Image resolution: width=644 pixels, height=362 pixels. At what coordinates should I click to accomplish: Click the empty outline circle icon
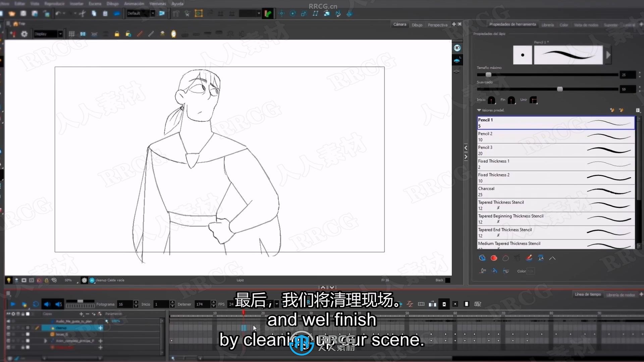[505, 258]
